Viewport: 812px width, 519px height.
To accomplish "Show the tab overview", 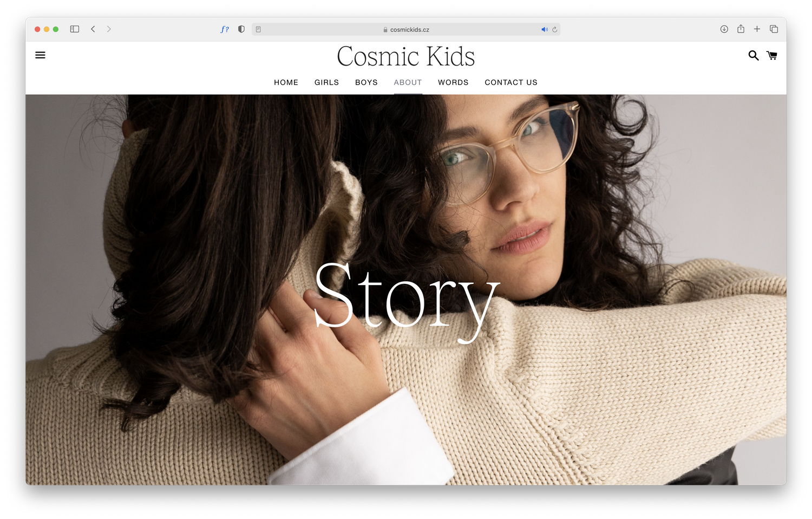I will [x=774, y=29].
